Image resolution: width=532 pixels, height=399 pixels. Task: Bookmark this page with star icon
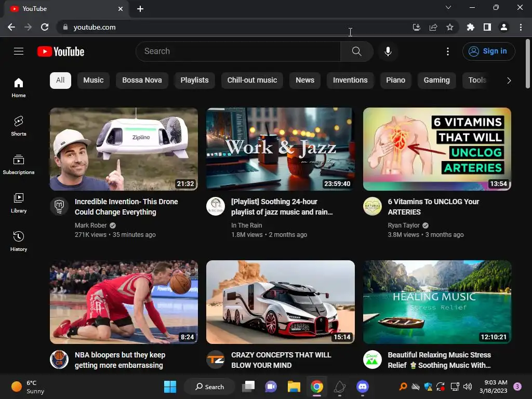tap(449, 27)
